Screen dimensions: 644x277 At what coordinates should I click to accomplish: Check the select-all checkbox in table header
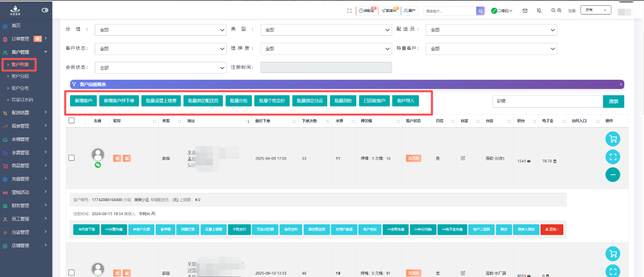click(x=72, y=120)
